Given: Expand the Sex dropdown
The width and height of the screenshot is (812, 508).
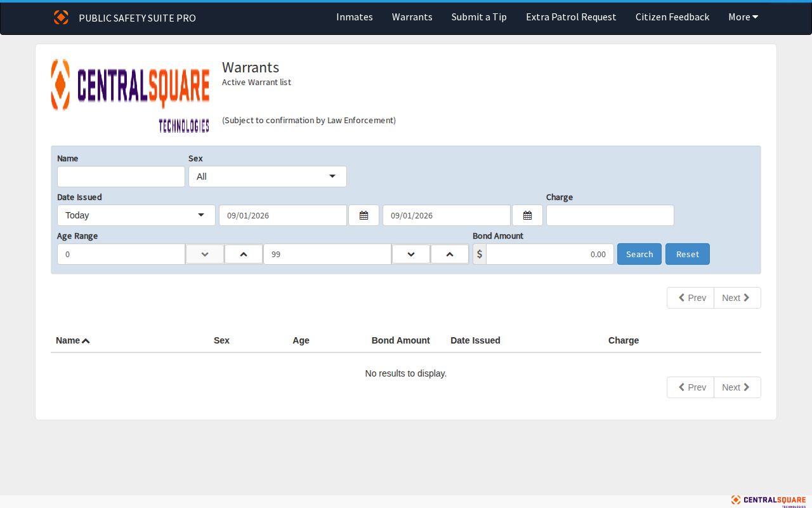Looking at the screenshot, I should coord(268,177).
